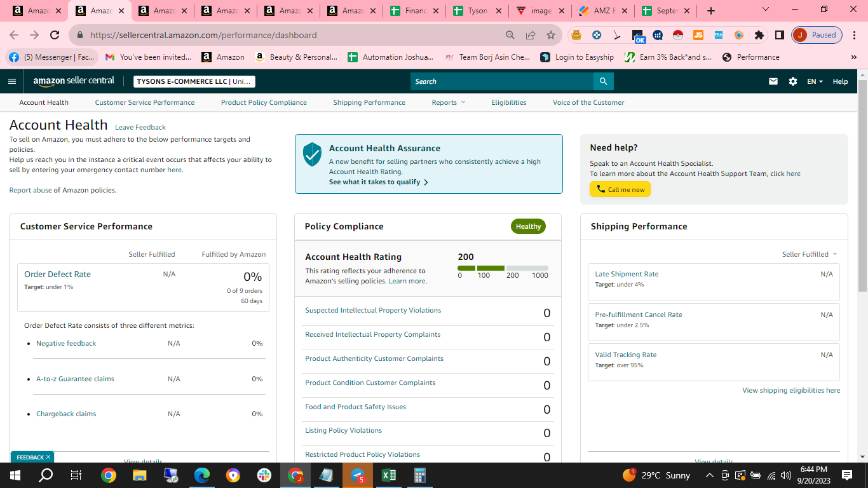Show more bookmarks with the double chevron
Image resolution: width=868 pixels, height=488 pixels.
(853, 57)
